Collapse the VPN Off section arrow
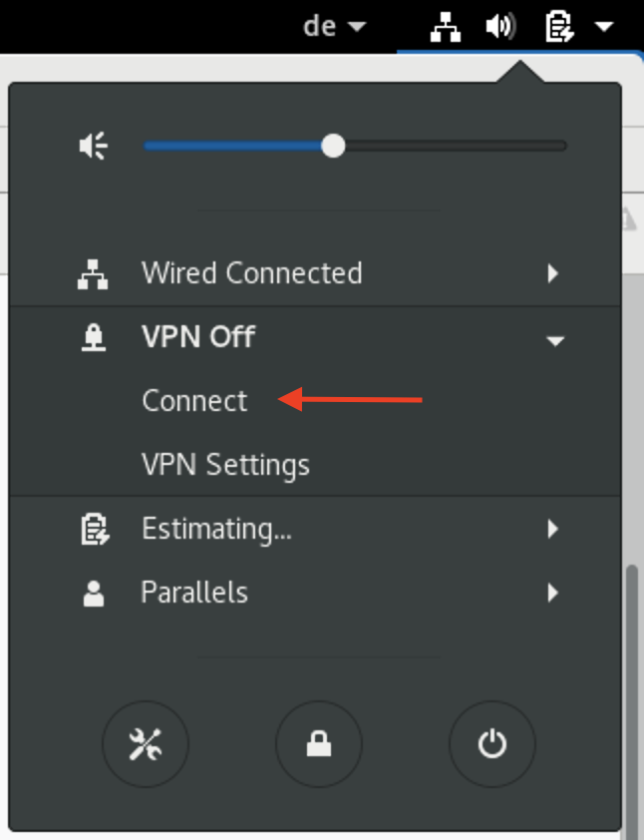 click(x=555, y=341)
